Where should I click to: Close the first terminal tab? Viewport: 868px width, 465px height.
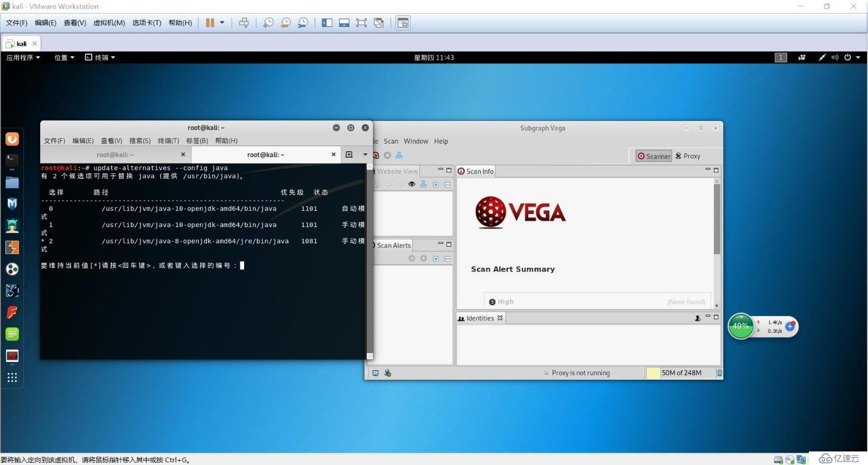pos(183,154)
